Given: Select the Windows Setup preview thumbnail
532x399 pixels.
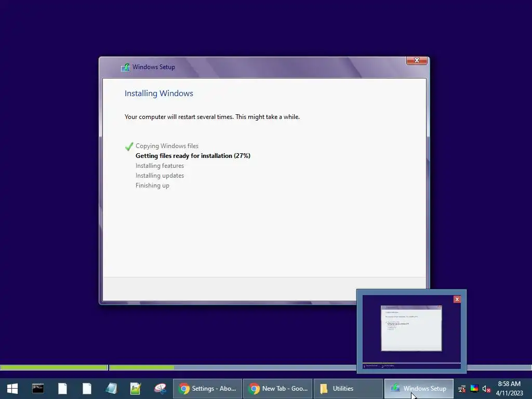Looking at the screenshot, I should (x=411, y=331).
